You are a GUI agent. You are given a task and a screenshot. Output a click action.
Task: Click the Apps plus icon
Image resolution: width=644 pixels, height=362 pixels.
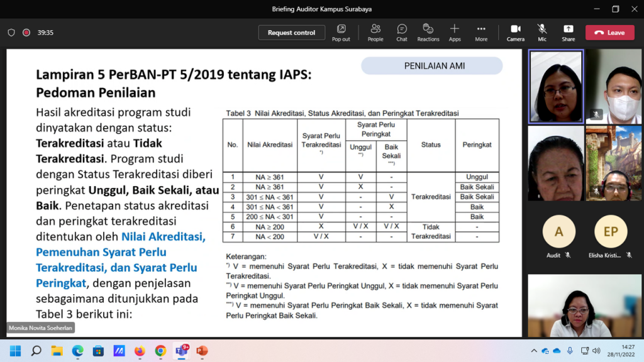tap(455, 33)
